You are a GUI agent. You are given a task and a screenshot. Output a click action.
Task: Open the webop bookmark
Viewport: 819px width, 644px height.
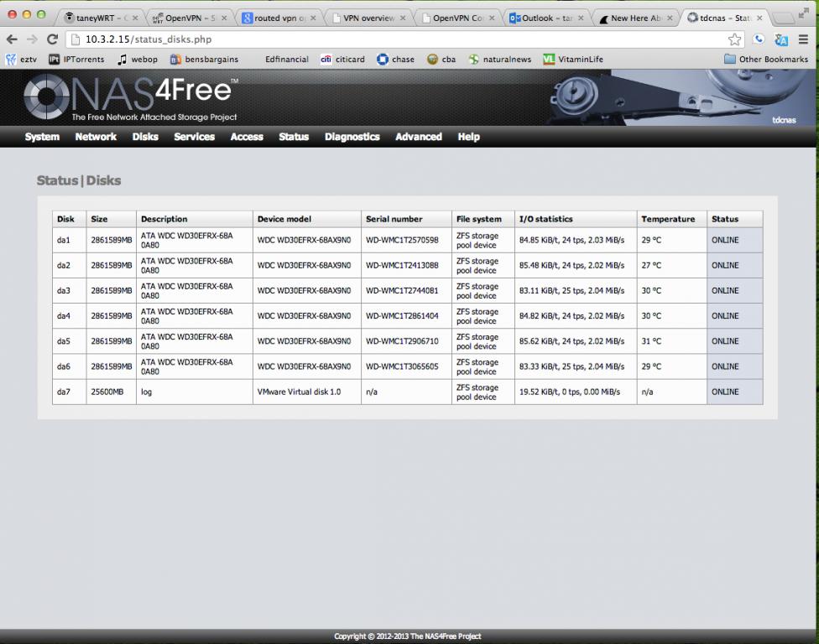click(138, 60)
